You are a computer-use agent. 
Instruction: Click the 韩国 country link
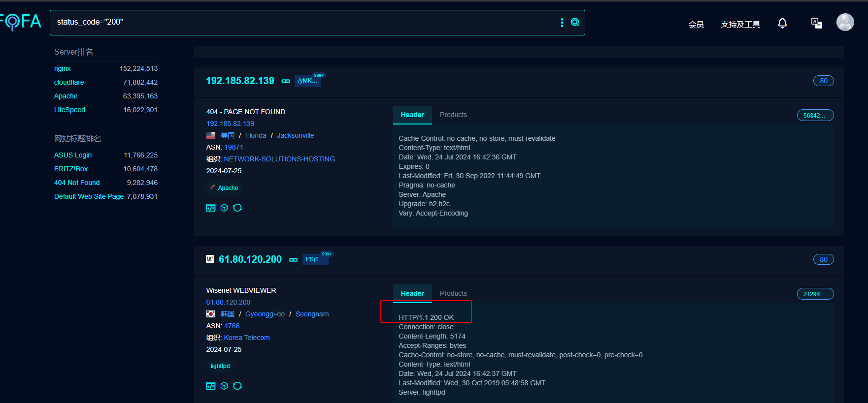[x=228, y=314]
